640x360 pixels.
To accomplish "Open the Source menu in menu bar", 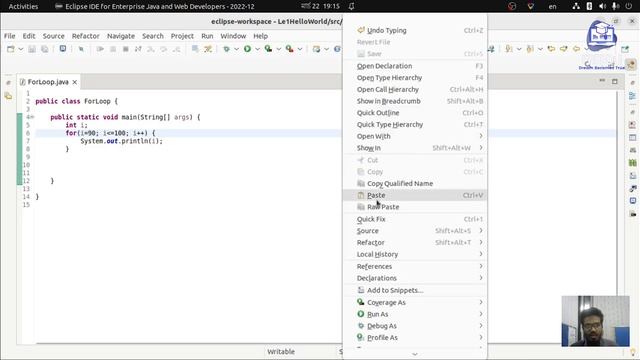I will pos(53,36).
